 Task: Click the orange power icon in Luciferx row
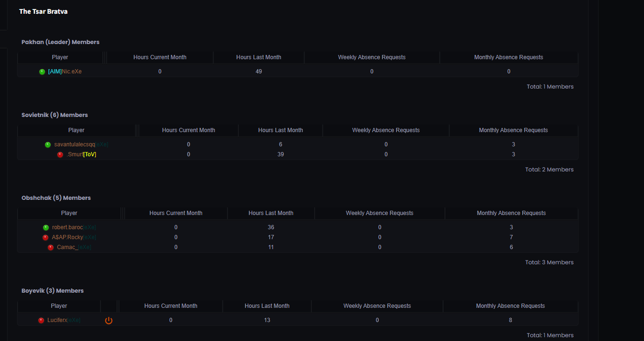coord(109,321)
